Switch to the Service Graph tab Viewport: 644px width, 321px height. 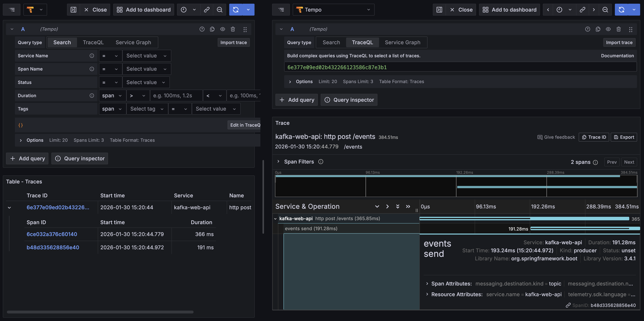133,42
